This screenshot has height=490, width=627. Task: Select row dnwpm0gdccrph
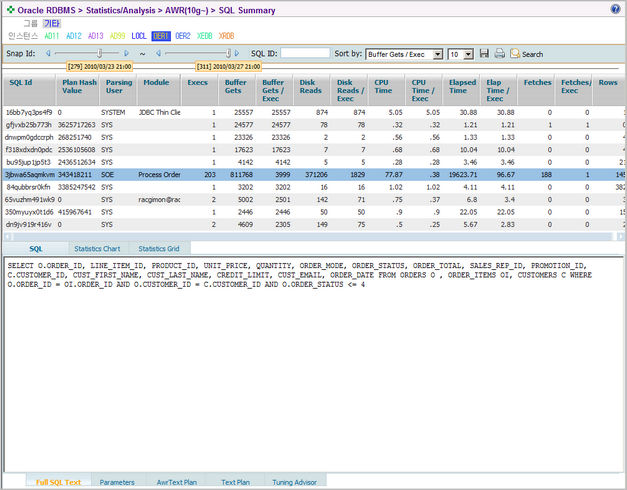tap(314, 137)
